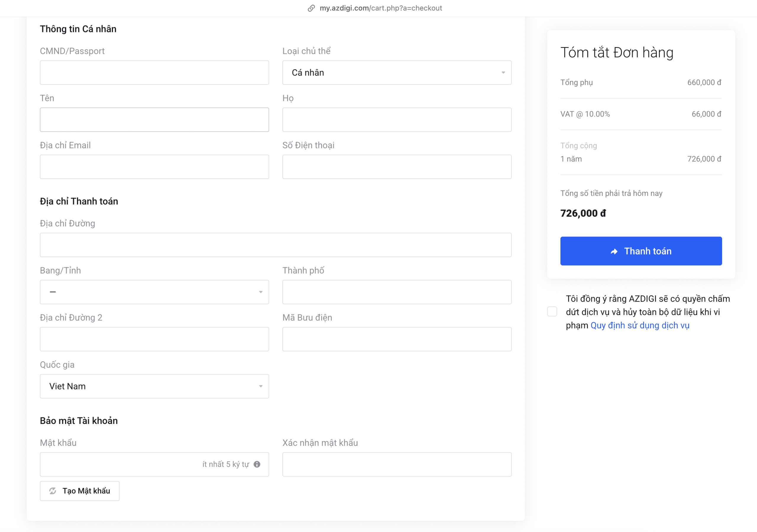Click the refresh icon on Tạo Mật khẩu
Screen dimensions: 757x532
tap(53, 491)
